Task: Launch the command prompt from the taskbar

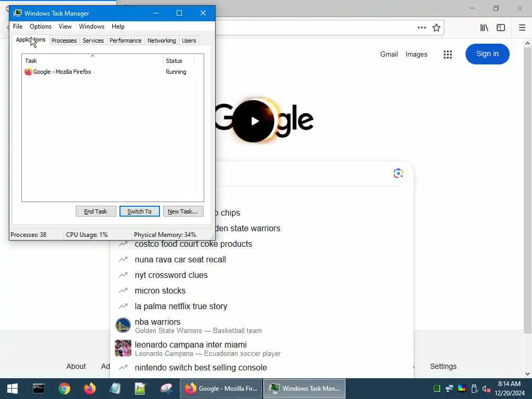Action: 38,389
